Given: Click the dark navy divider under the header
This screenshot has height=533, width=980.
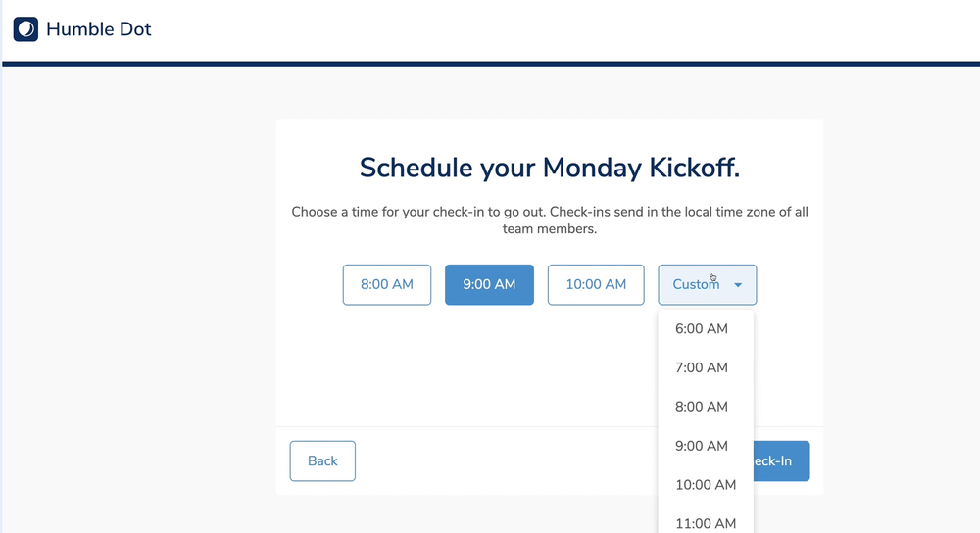Looking at the screenshot, I should (490, 64).
